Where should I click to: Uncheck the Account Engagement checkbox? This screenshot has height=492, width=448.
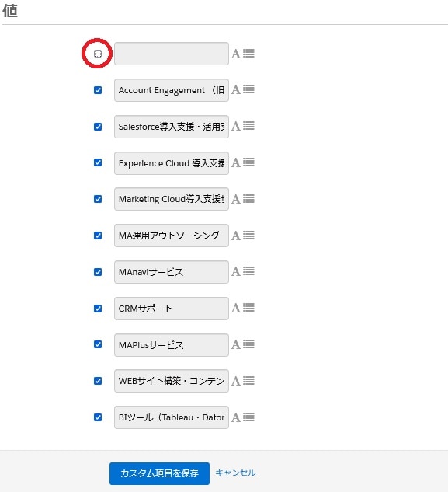[98, 90]
